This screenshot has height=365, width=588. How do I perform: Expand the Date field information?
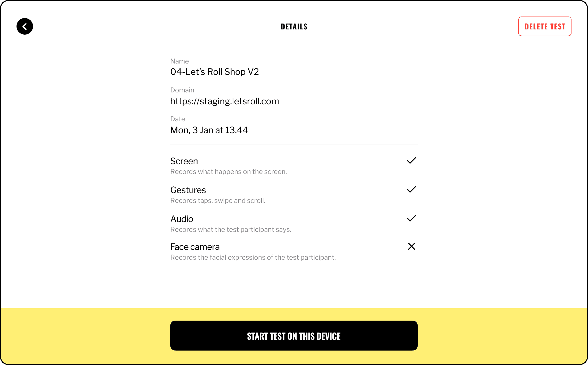click(209, 130)
